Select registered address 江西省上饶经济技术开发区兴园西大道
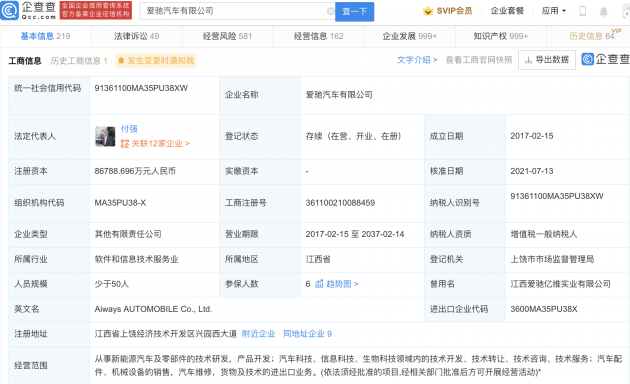 166,334
